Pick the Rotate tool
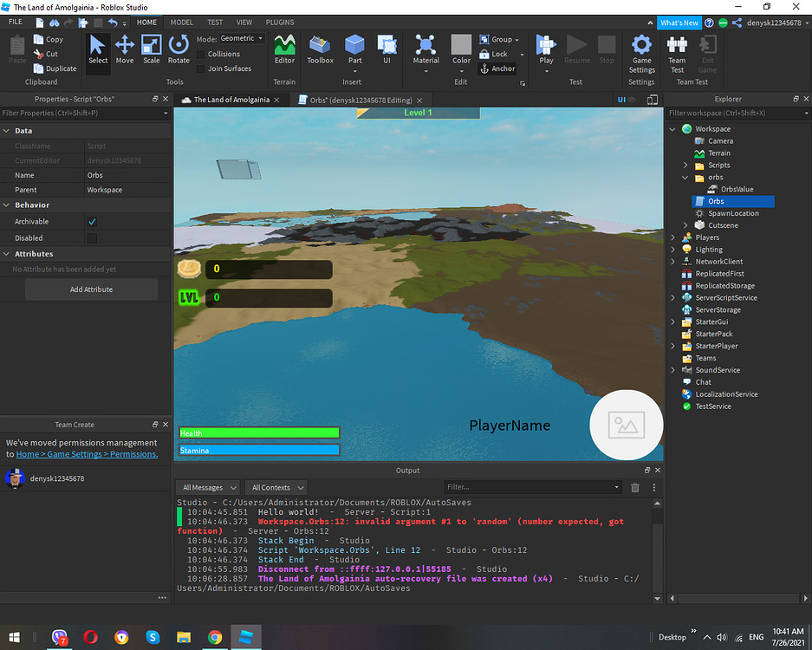Screen dimensions: 812x650 [x=179, y=49]
